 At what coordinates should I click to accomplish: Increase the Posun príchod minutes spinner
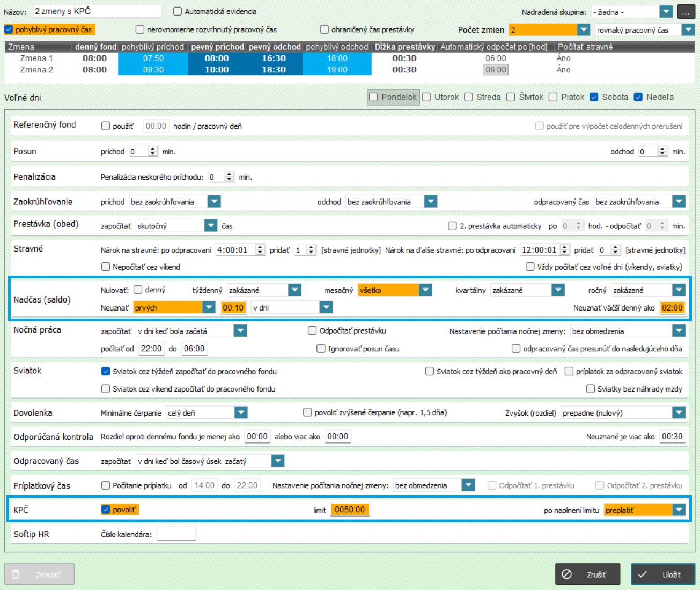coord(153,149)
